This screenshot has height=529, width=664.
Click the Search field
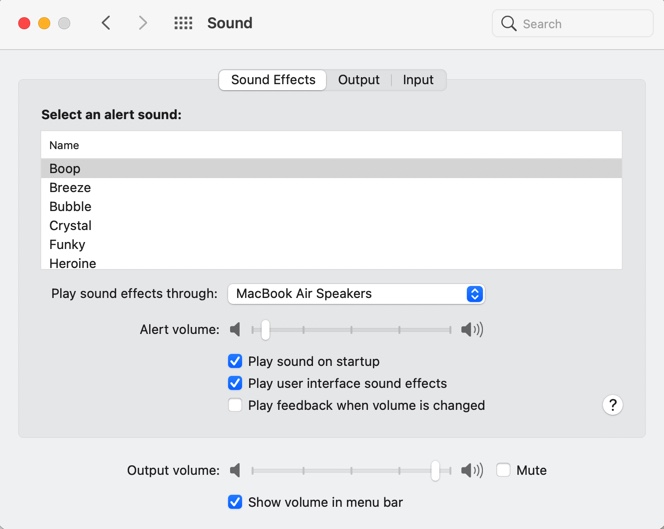click(582, 24)
